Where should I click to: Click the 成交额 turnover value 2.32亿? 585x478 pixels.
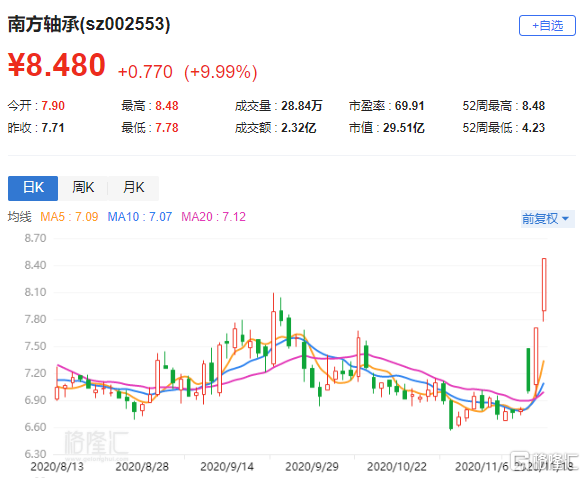coord(298,128)
